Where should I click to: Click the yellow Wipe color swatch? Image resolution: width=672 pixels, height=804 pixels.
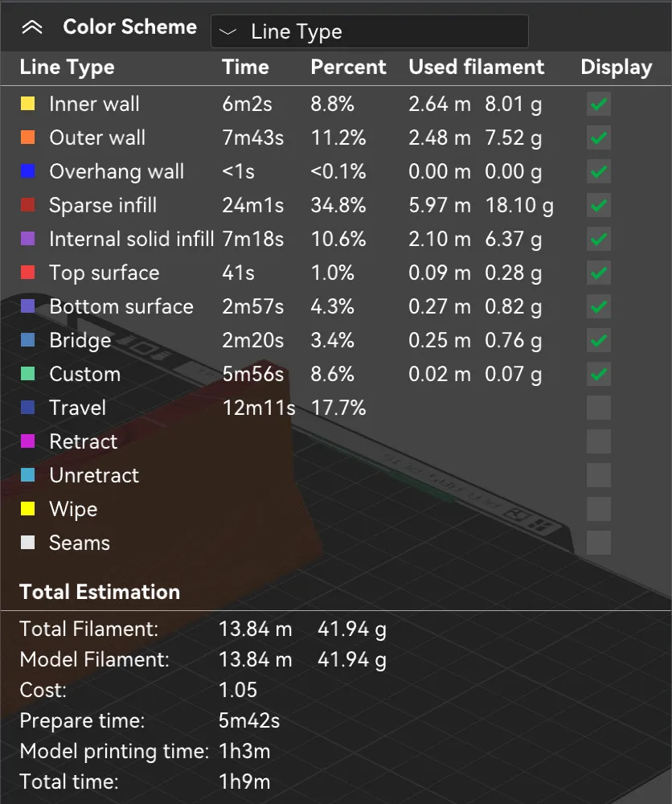pos(27,509)
